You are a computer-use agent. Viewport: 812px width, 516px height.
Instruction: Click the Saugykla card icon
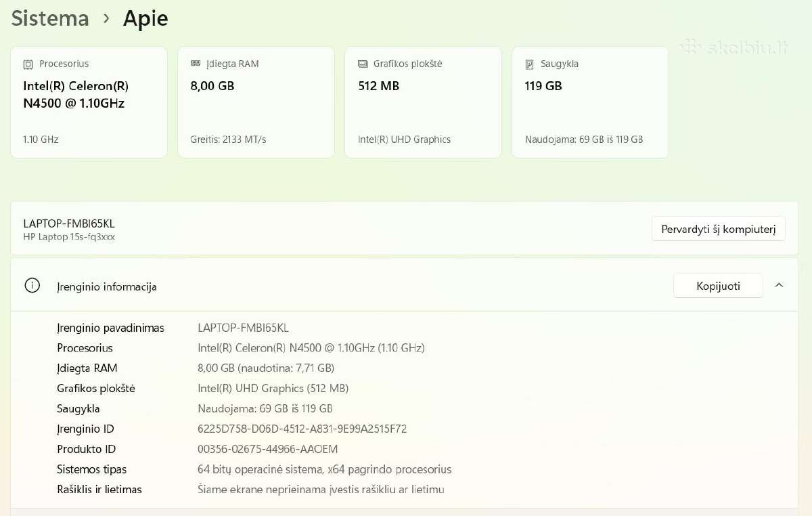click(x=530, y=64)
